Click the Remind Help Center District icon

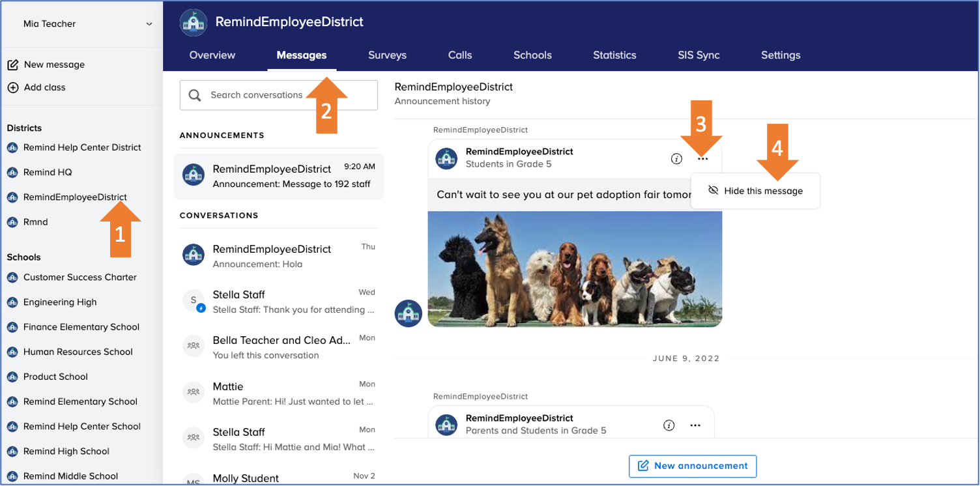click(x=12, y=148)
